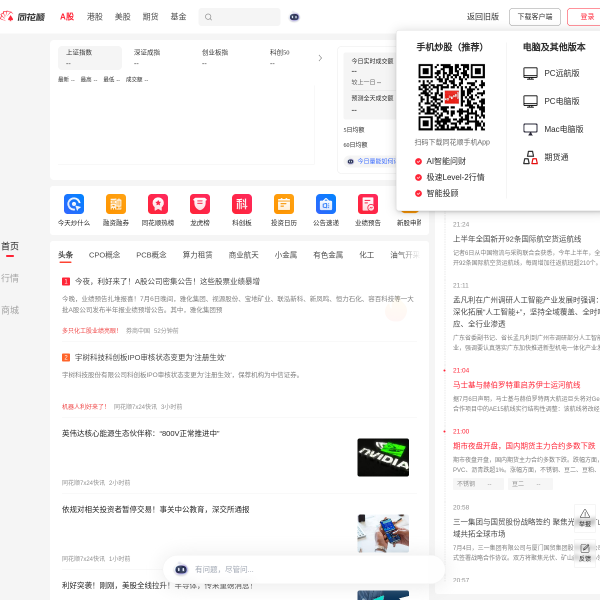Click the magnifier icon in search box
The width and height of the screenshot is (600, 600).
[x=208, y=17]
